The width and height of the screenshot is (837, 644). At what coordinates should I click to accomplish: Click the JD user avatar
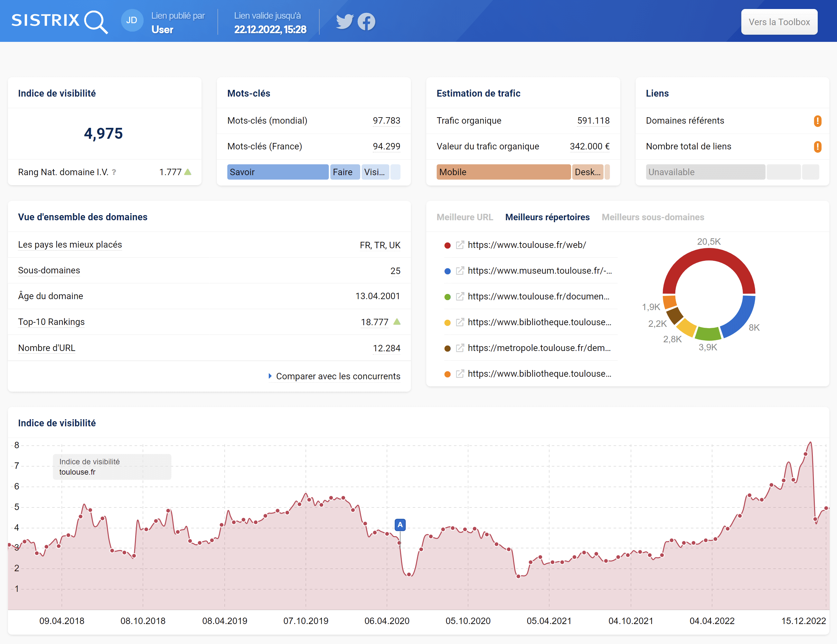pyautogui.click(x=132, y=20)
